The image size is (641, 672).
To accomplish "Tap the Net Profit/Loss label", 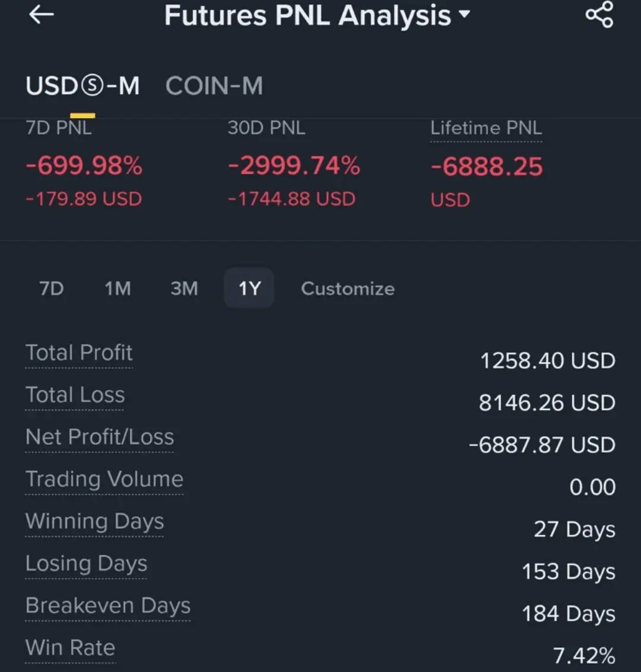I will click(100, 437).
